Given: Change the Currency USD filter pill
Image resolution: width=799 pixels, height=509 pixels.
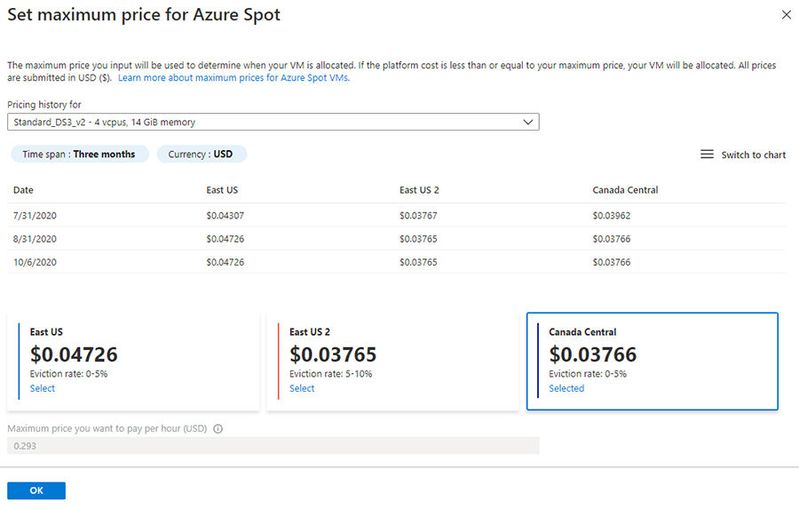Looking at the screenshot, I should (x=201, y=154).
